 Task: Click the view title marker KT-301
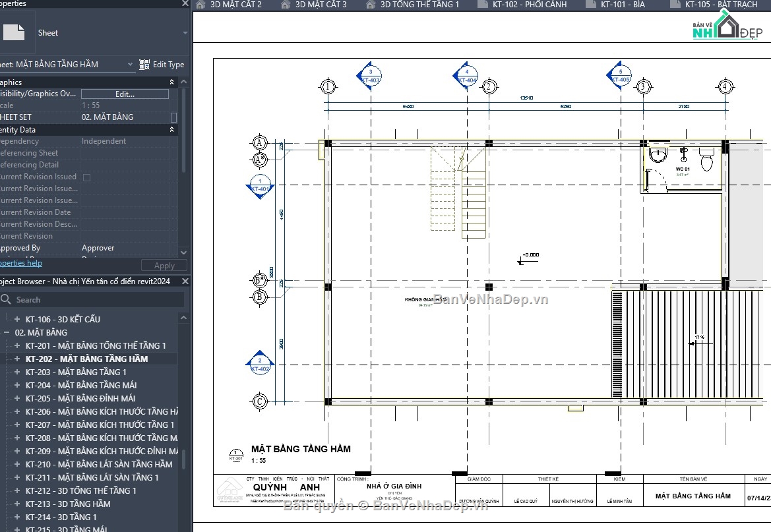236,456
